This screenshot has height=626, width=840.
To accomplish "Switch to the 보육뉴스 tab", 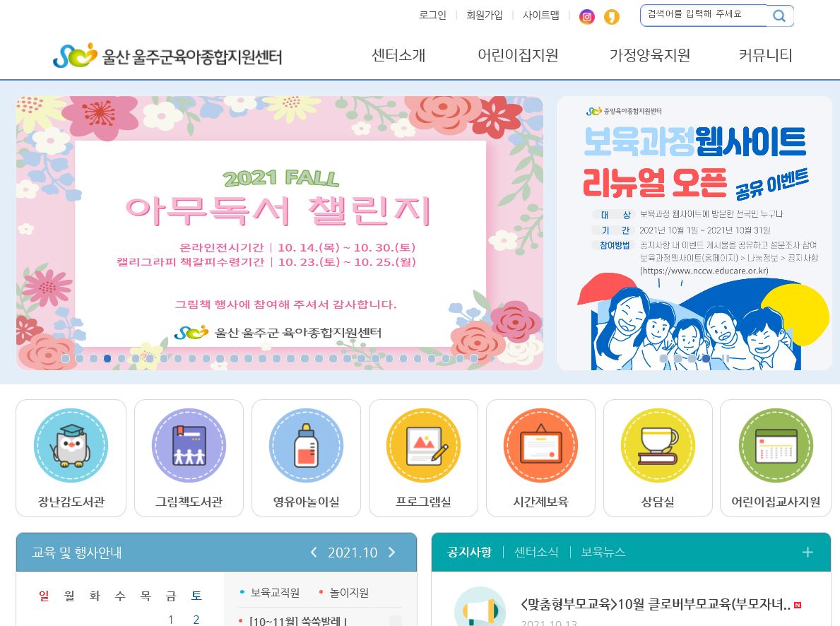I will (x=603, y=552).
